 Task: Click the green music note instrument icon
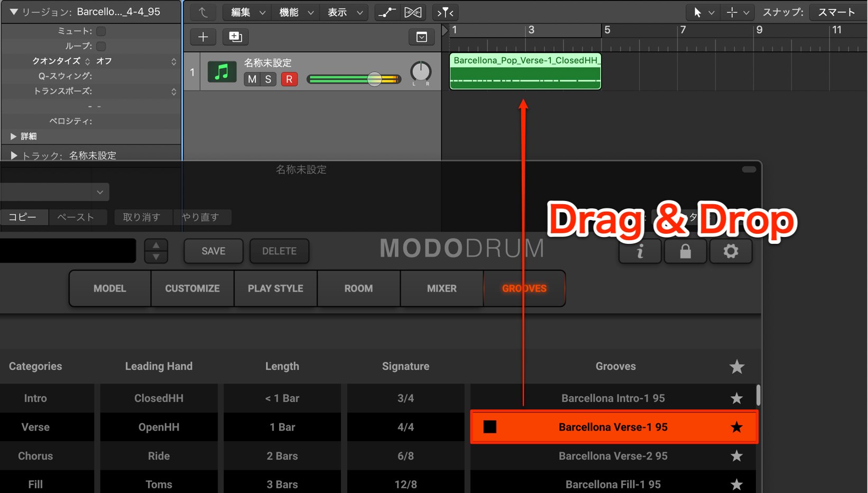[x=222, y=72]
